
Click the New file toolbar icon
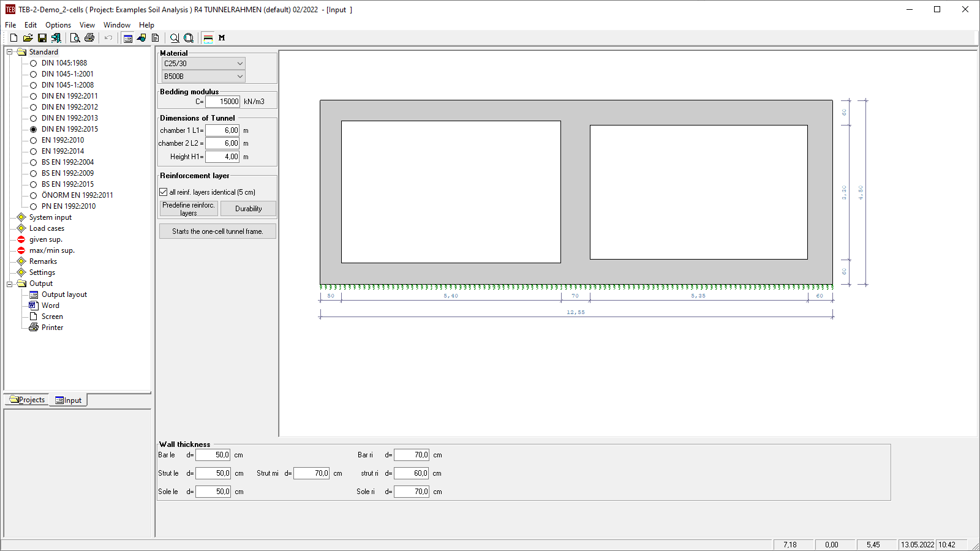(13, 38)
